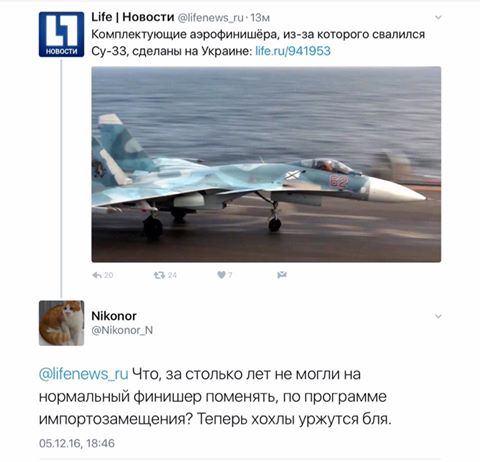Click the retweet icon with count 24
The width and height of the screenshot is (480, 462).
[159, 275]
